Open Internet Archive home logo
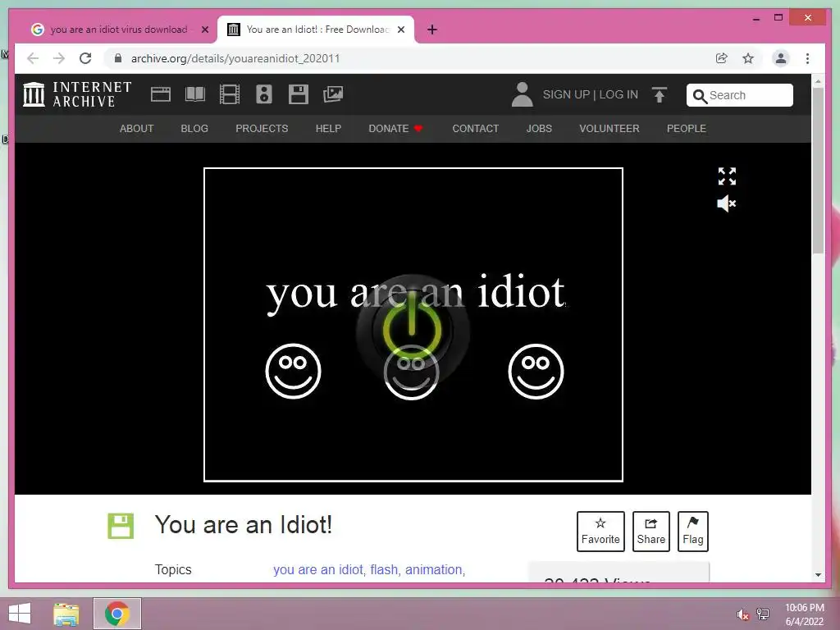Screen dimensions: 840x630 (77, 94)
